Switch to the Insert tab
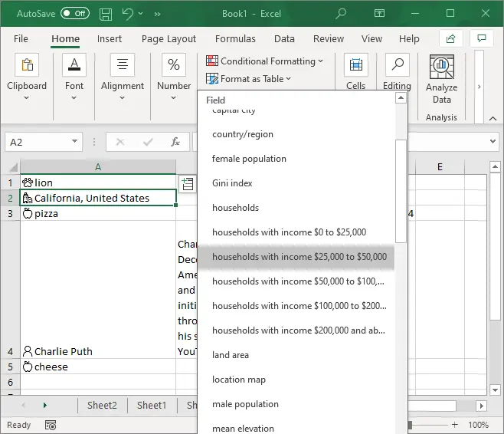Screen dimensions: 504x434 tap(110, 38)
